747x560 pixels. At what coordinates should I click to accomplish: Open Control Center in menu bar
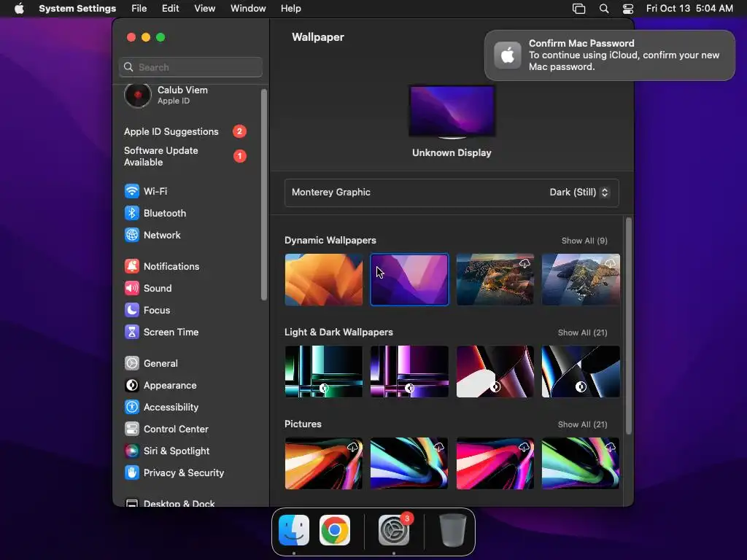pyautogui.click(x=628, y=9)
